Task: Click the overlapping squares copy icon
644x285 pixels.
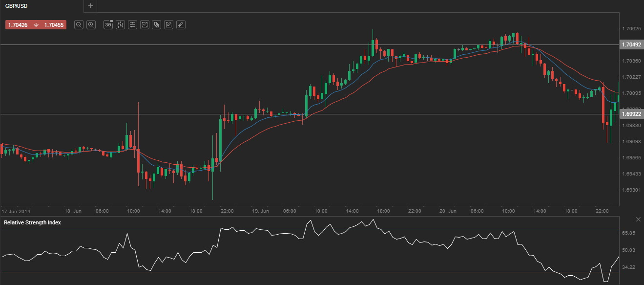Action: pos(156,24)
